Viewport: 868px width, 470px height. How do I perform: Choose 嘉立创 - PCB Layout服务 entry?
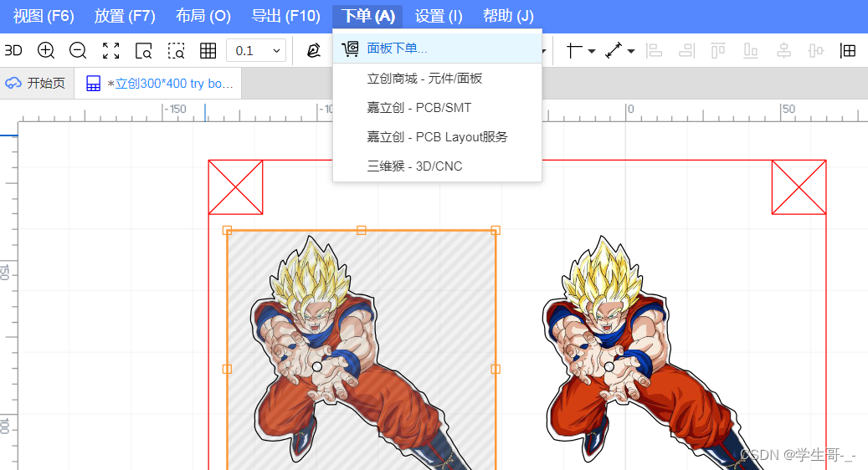tap(437, 137)
